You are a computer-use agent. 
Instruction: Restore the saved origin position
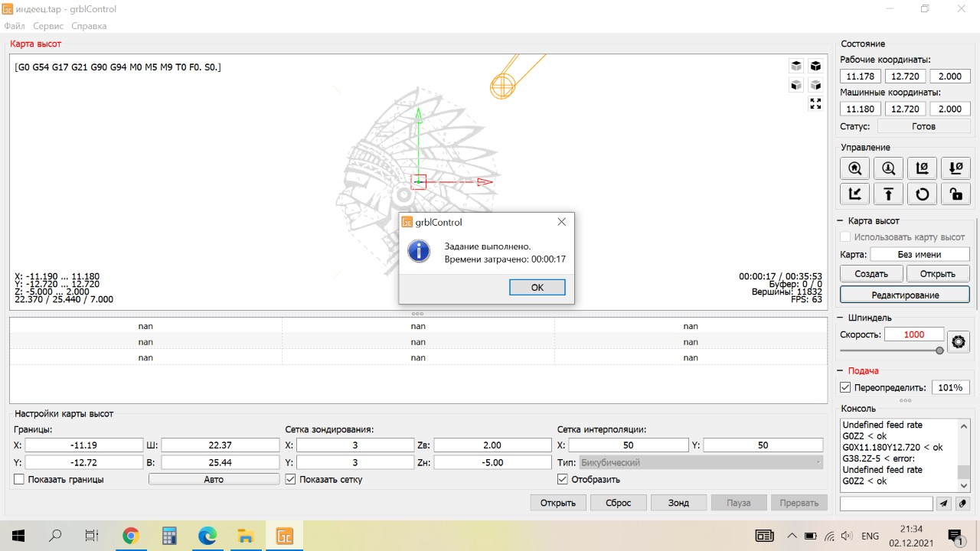tap(855, 194)
